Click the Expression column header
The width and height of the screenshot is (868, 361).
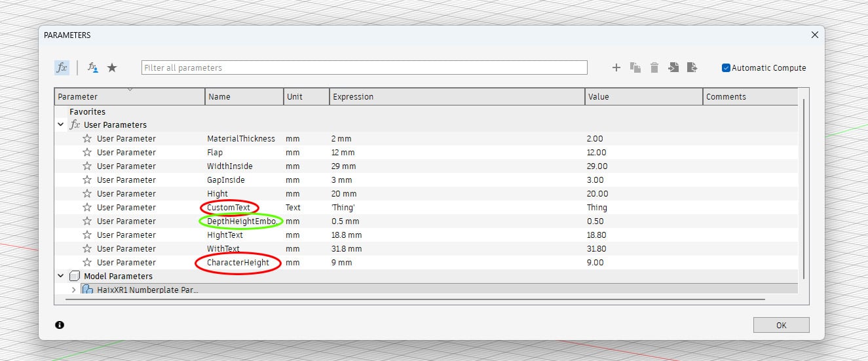[x=457, y=96]
